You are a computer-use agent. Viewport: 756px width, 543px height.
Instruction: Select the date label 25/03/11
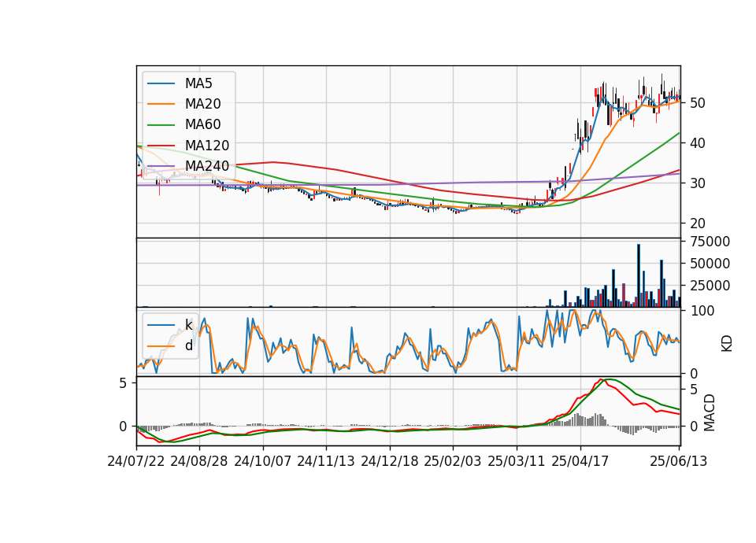point(517,461)
